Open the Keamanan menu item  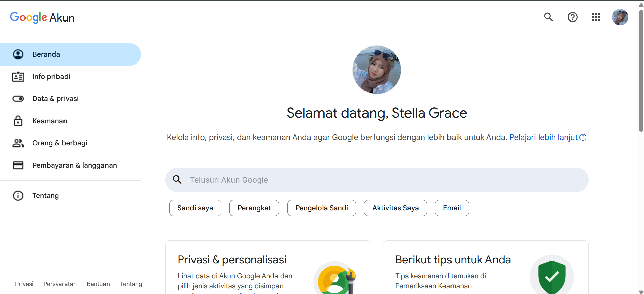point(71,121)
